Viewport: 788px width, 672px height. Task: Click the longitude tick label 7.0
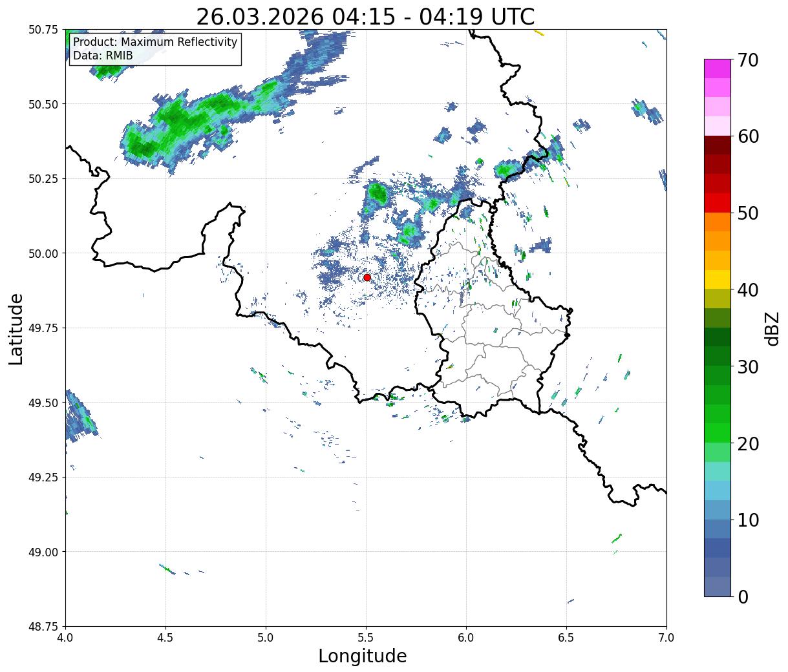tap(666, 637)
